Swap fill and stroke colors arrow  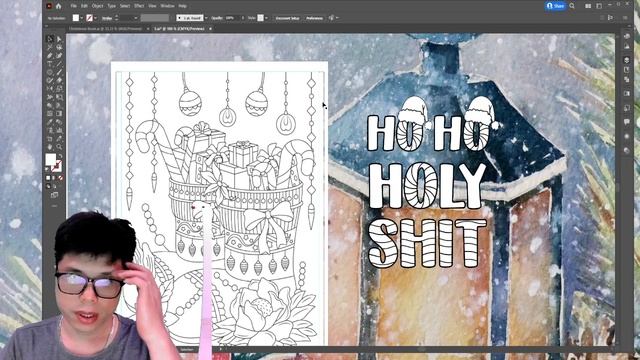(x=60, y=156)
